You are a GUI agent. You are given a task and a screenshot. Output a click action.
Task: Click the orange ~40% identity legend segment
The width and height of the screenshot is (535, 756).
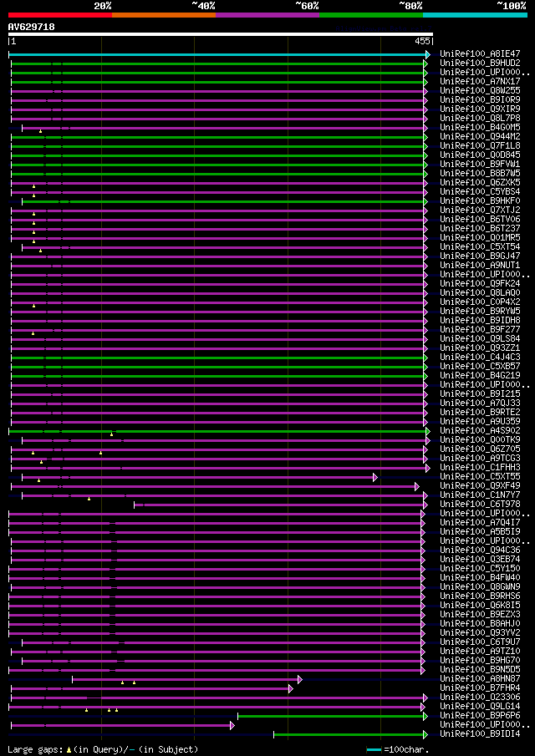[x=164, y=15]
